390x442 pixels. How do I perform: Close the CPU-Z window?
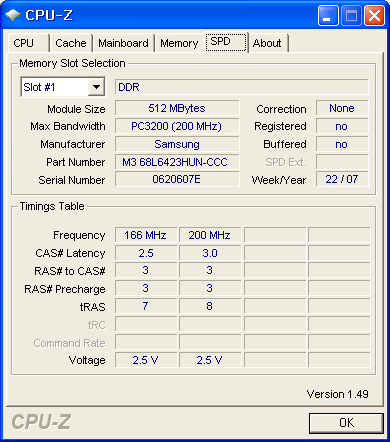click(374, 15)
